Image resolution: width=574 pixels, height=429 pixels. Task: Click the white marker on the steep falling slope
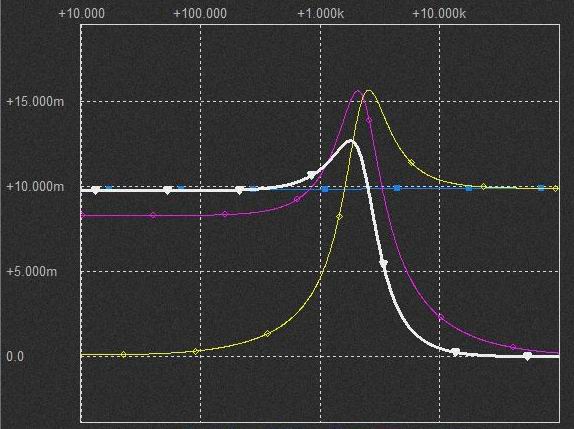383,263
